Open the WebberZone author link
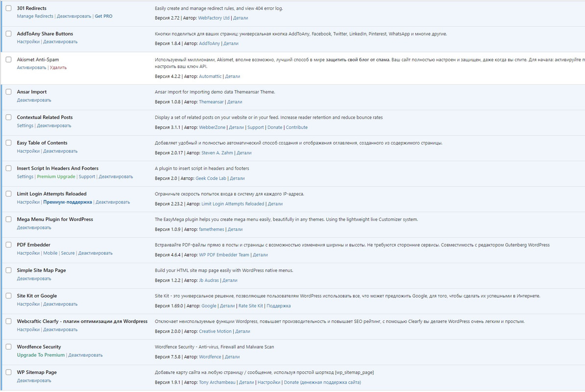Image resolution: width=585 pixels, height=392 pixels. tap(212, 127)
